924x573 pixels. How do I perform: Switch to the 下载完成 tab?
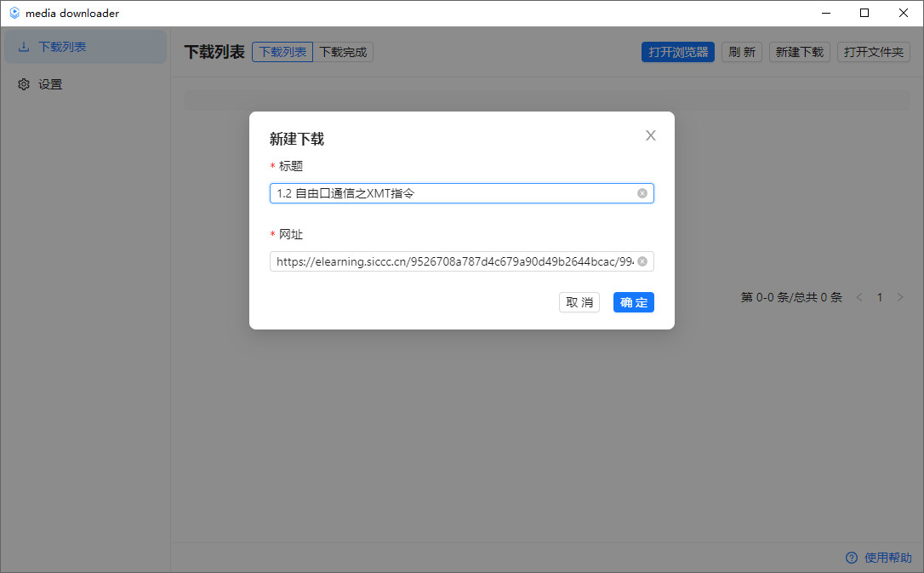click(x=343, y=52)
